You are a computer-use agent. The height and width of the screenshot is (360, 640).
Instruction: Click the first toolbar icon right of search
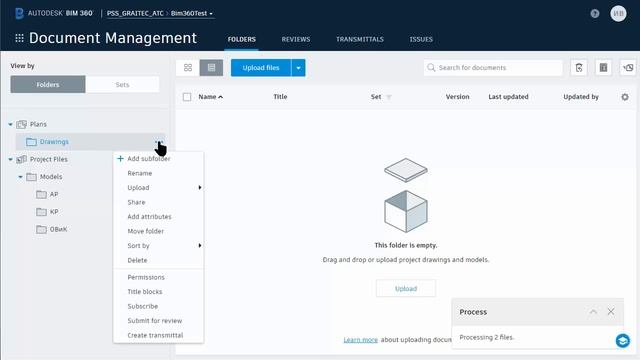tap(579, 68)
